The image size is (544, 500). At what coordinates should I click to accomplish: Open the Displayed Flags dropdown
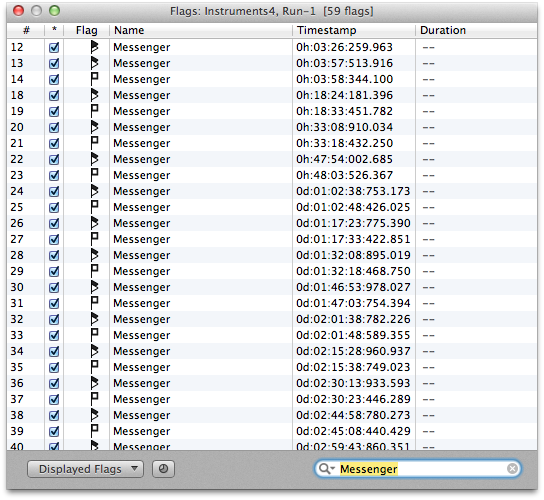85,469
